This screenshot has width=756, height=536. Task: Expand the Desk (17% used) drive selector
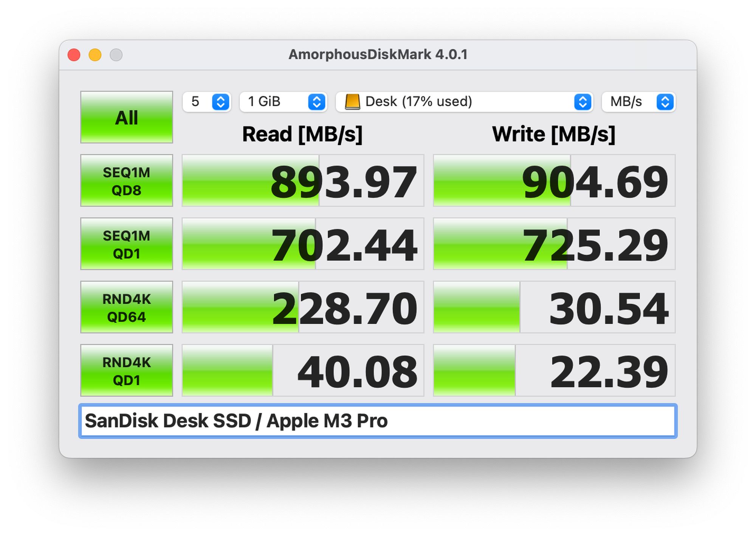(x=463, y=102)
